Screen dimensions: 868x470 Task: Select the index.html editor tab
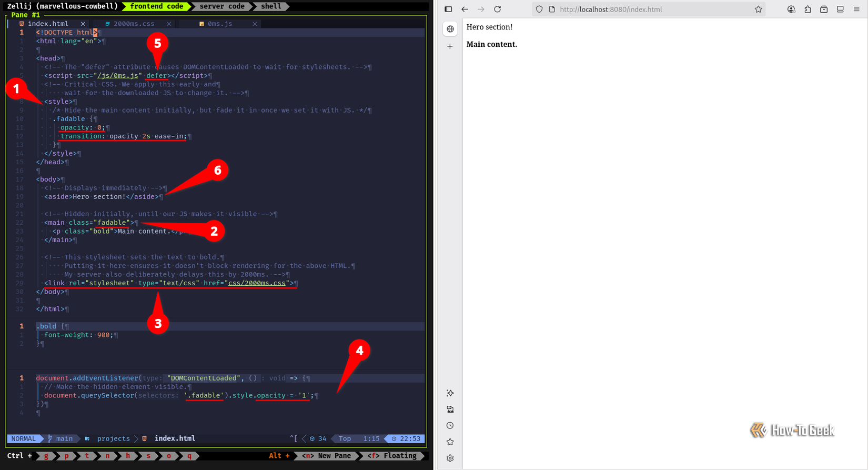tap(48, 24)
